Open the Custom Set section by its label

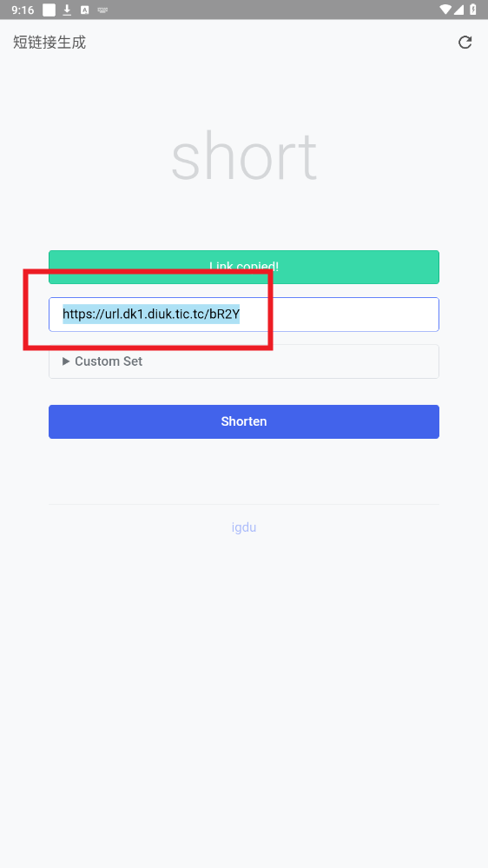[109, 361]
